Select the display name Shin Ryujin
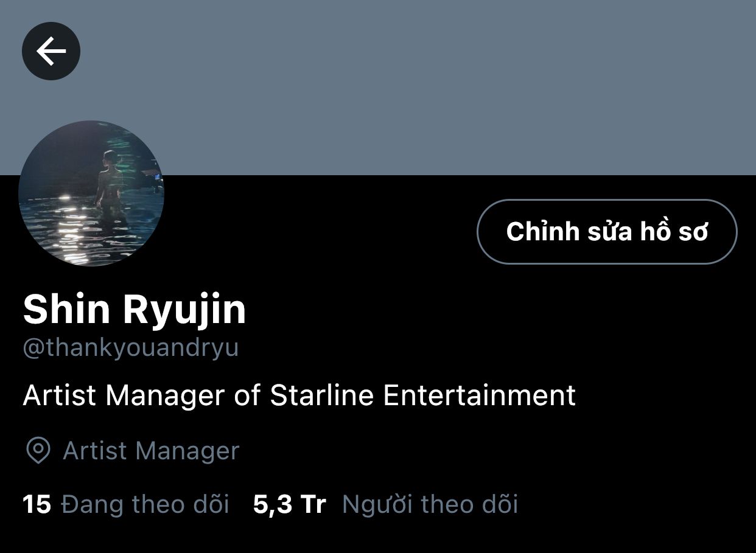The width and height of the screenshot is (756, 553). coord(135,309)
